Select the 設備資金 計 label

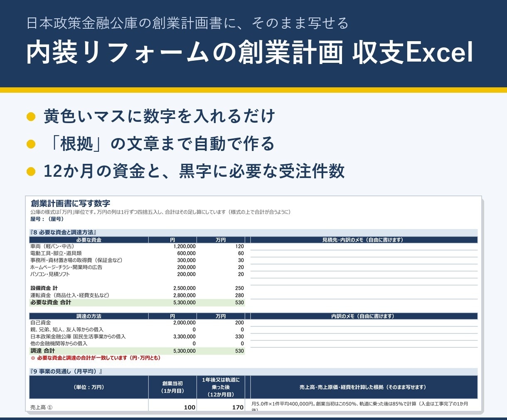pos(44,288)
